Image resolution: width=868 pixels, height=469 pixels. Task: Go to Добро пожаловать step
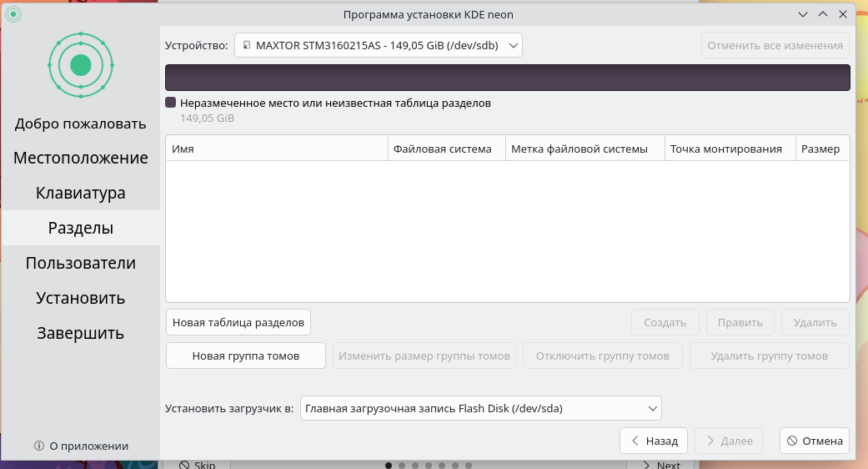click(x=81, y=123)
